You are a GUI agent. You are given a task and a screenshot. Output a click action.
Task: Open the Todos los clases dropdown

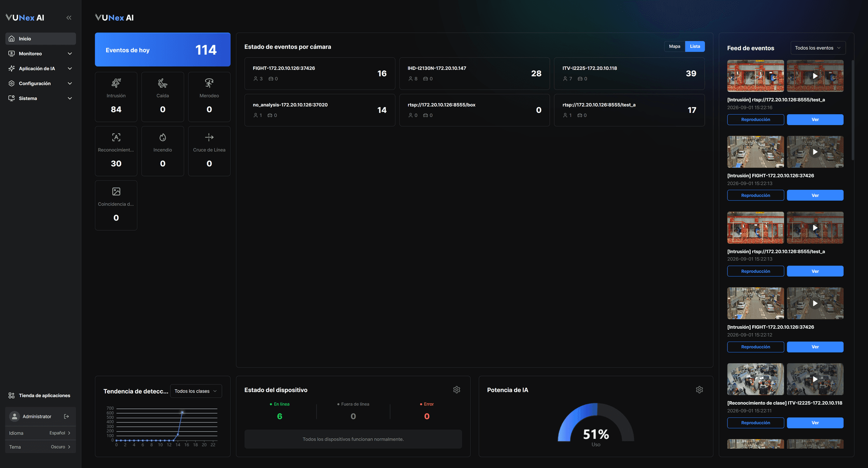[x=196, y=391]
